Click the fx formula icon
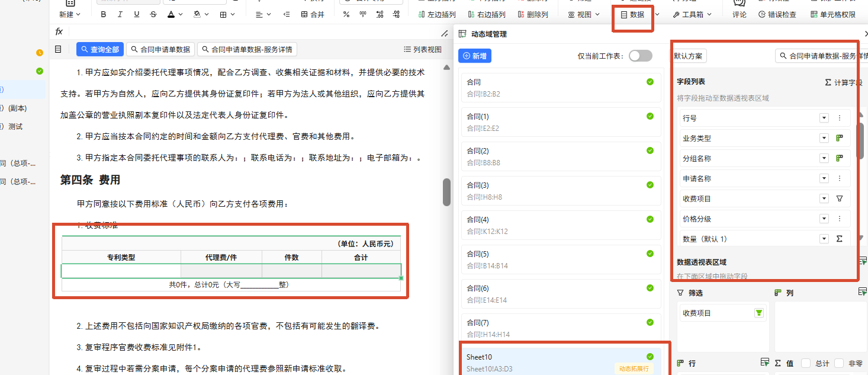This screenshot has width=868, height=375. [x=59, y=31]
